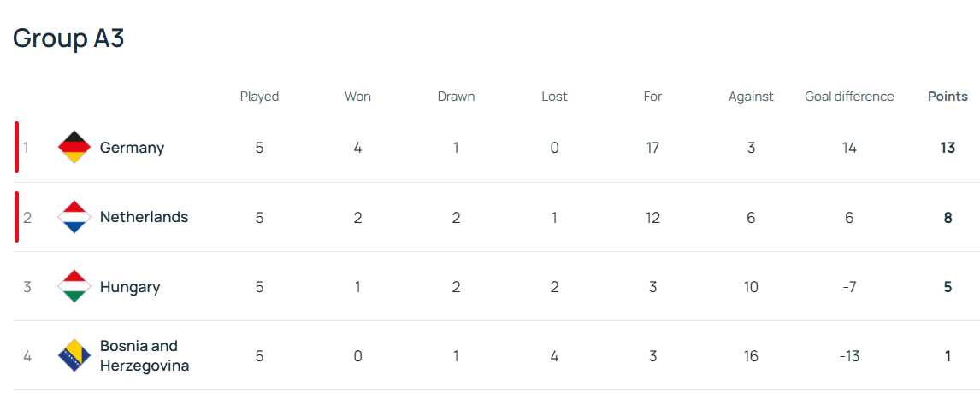Click the Hungary flag icon
The image size is (980, 404).
pos(74,286)
